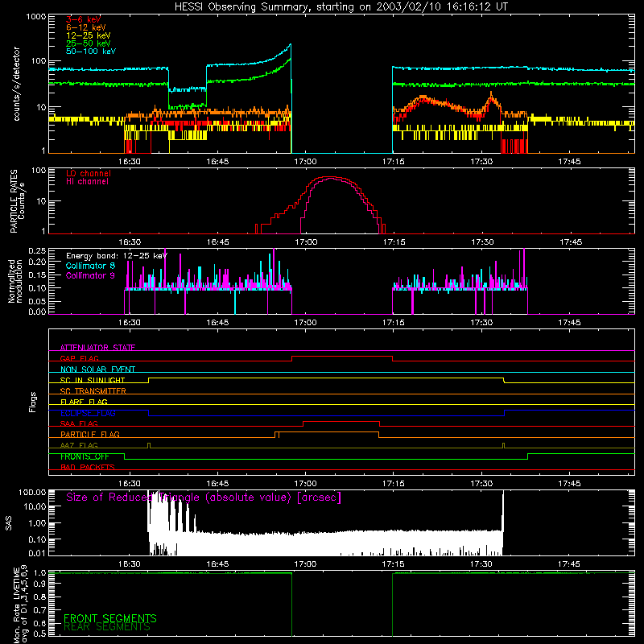Select the 6-12 keV legend label

(x=86, y=27)
